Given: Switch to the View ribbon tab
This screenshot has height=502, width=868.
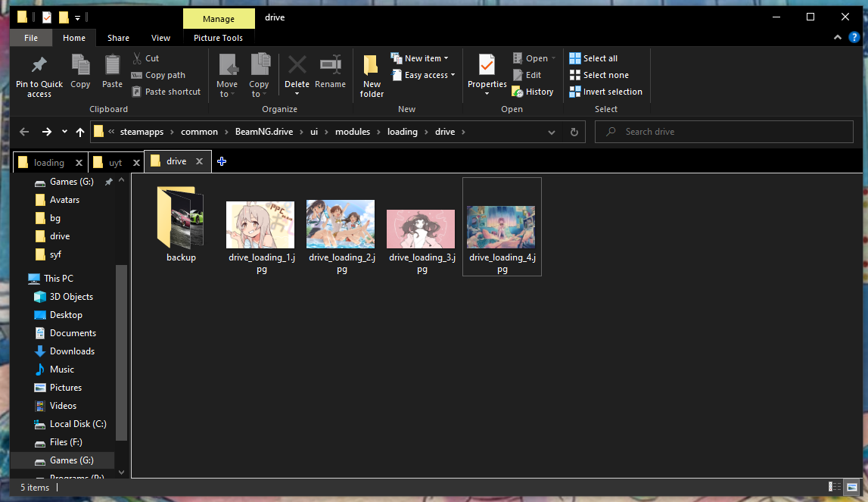Looking at the screenshot, I should point(160,38).
